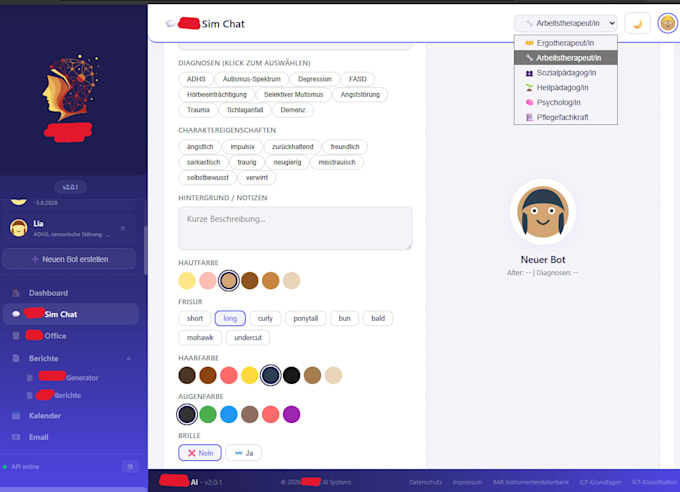This screenshot has height=492, width=680.
Task: Click the Email sidebar icon
Action: (x=16, y=437)
